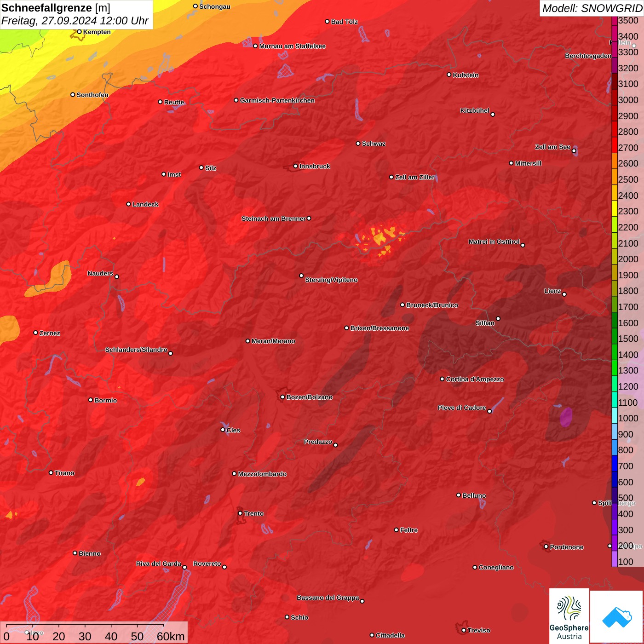644x644 pixels.
Task: Click the 2300 yellow legend swatch
Action: tap(615, 208)
